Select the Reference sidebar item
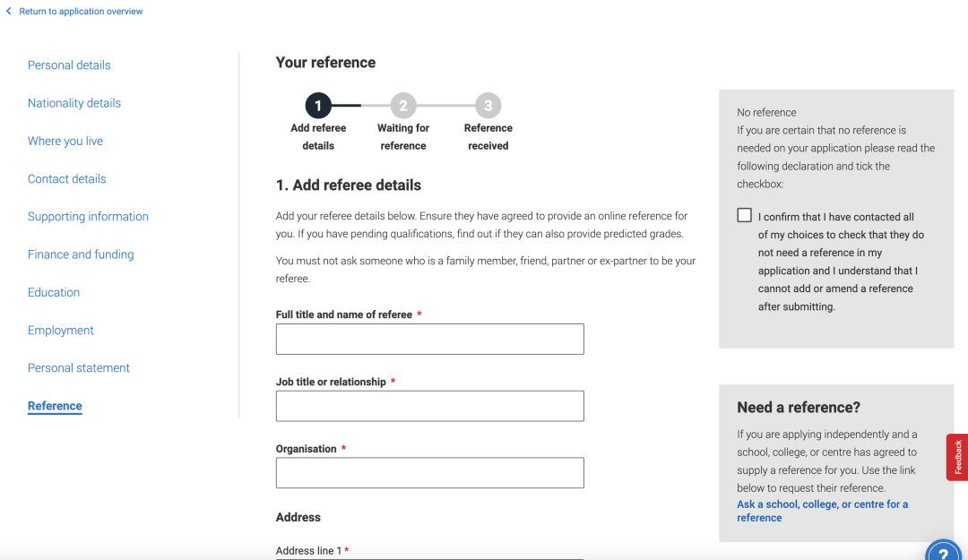The width and height of the screenshot is (968, 560). [55, 406]
